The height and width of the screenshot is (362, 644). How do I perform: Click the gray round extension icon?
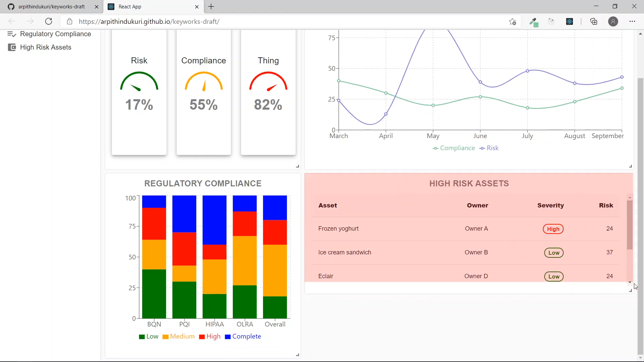click(x=551, y=21)
